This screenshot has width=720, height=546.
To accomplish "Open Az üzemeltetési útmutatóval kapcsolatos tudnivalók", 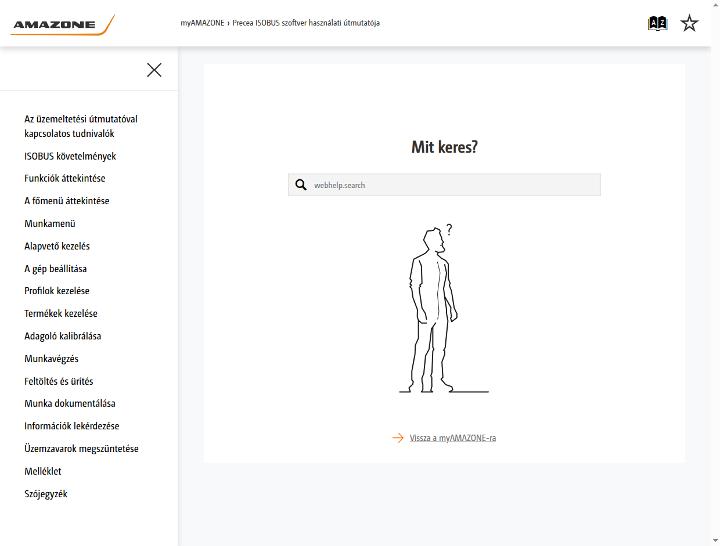I will pyautogui.click(x=81, y=126).
